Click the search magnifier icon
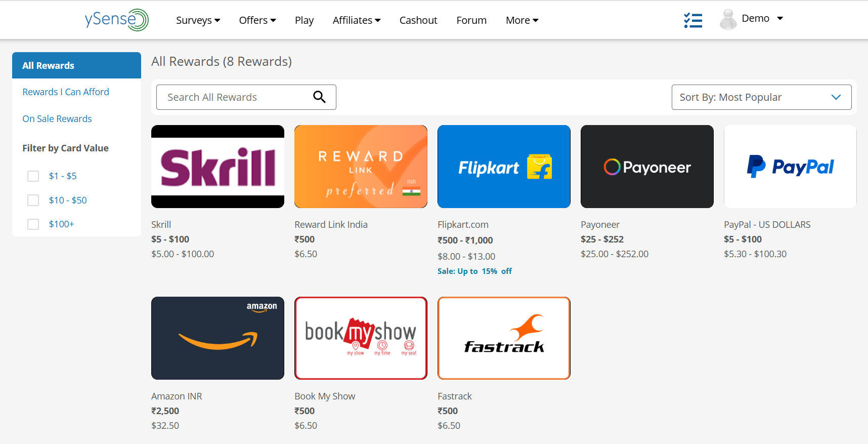Screen dimensions: 868x444 pos(319,97)
